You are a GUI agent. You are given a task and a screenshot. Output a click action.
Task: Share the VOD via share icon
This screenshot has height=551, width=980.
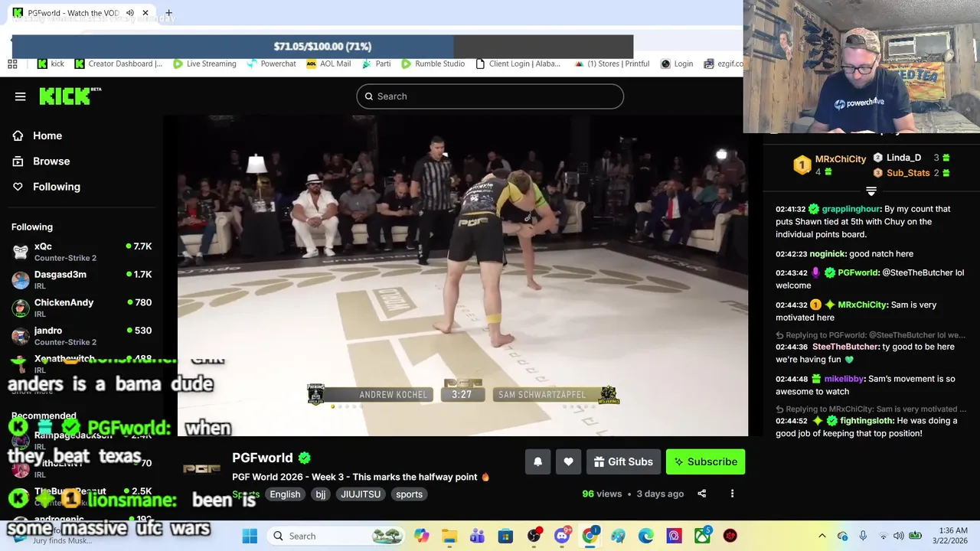(701, 494)
